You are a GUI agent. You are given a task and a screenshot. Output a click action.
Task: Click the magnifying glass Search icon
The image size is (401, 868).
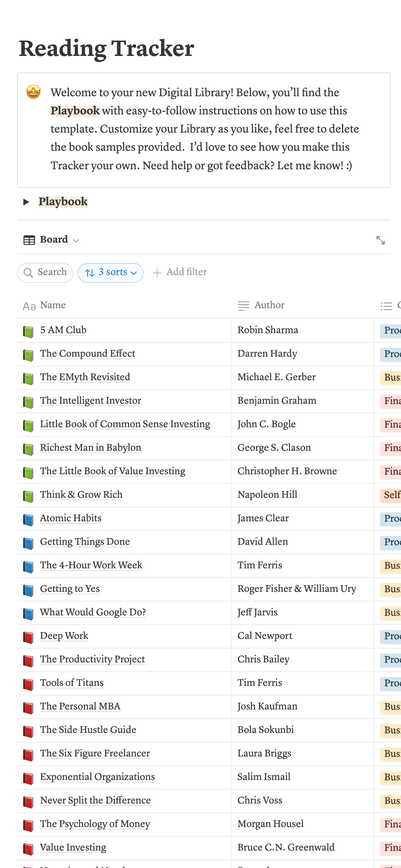(x=28, y=273)
